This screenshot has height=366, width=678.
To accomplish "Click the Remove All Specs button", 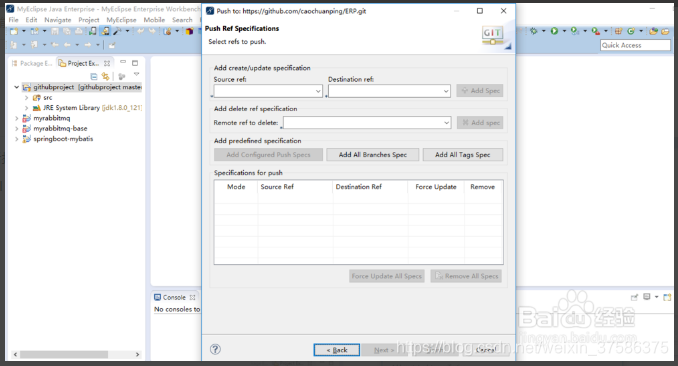I will click(466, 276).
